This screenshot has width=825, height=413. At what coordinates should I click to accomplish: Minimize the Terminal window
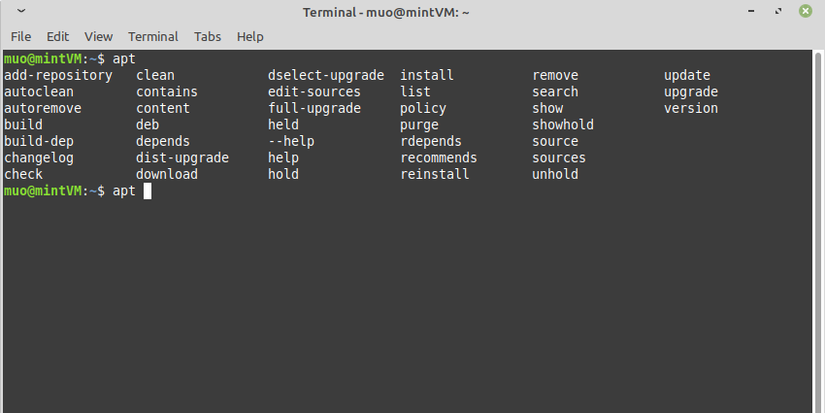[x=753, y=12]
